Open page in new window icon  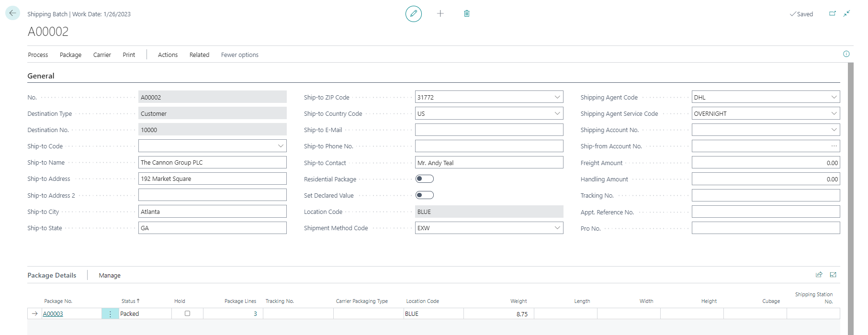(832, 13)
